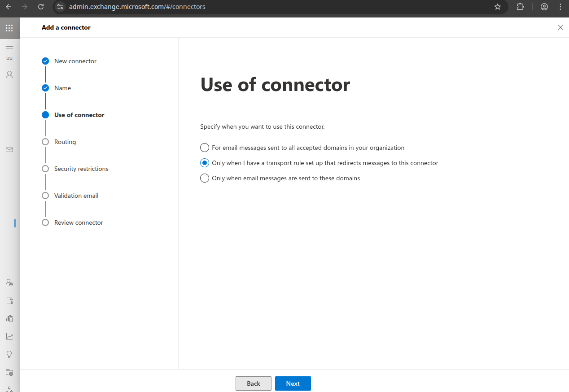Open Organization hierarchy icon in sidebar
Screen dimensions: 569x392
pyautogui.click(x=9, y=389)
